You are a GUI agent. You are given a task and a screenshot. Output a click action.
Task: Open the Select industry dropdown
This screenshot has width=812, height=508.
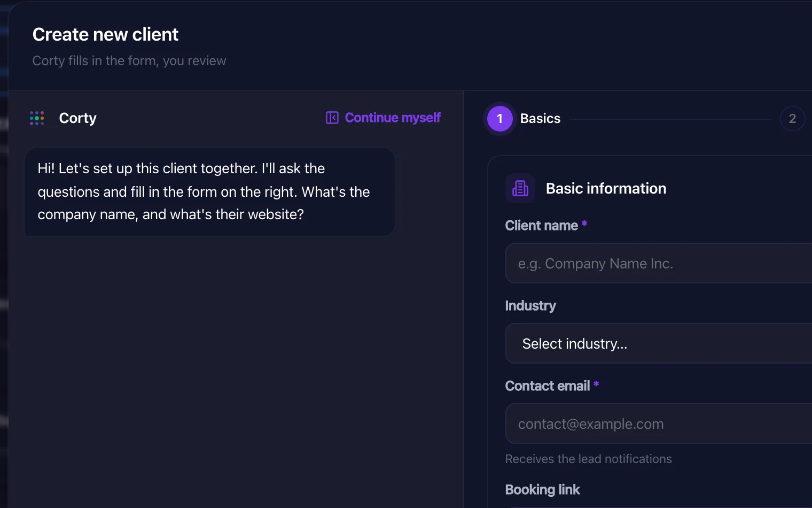(659, 343)
